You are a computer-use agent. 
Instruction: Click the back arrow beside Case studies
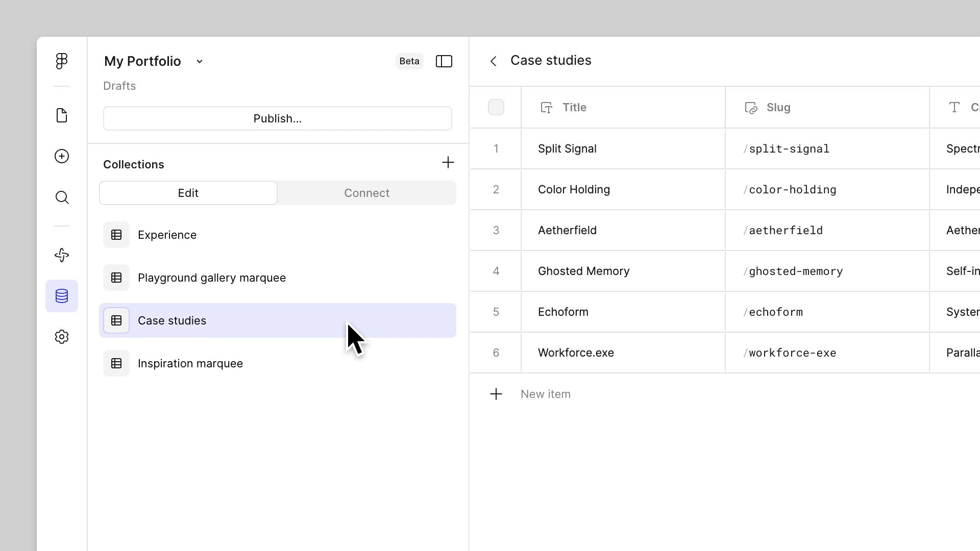pyautogui.click(x=493, y=61)
